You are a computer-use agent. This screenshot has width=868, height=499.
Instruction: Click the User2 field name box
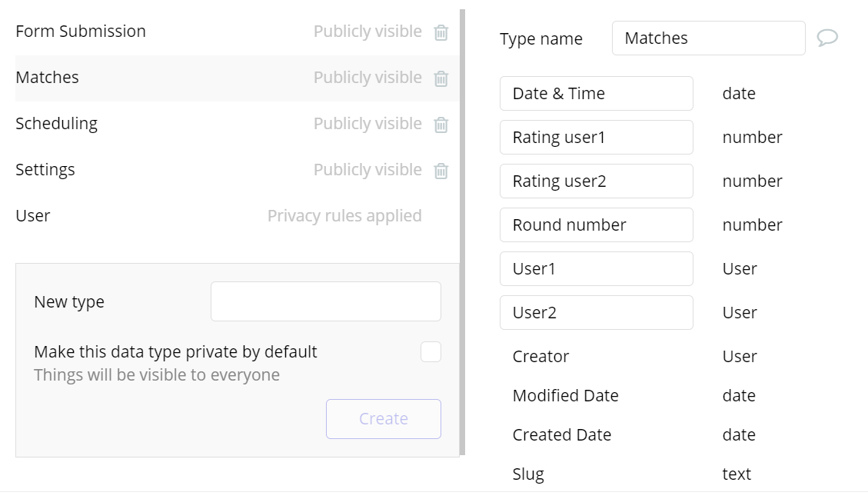596,313
